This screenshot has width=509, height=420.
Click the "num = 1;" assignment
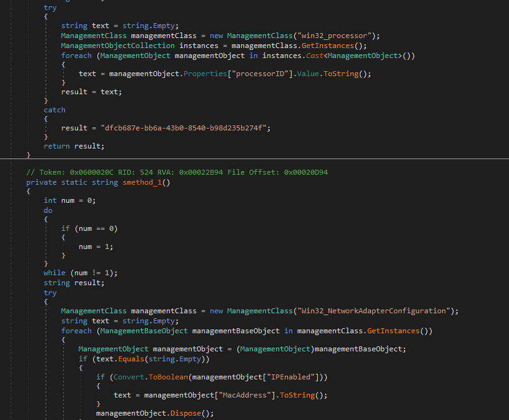[x=96, y=247]
